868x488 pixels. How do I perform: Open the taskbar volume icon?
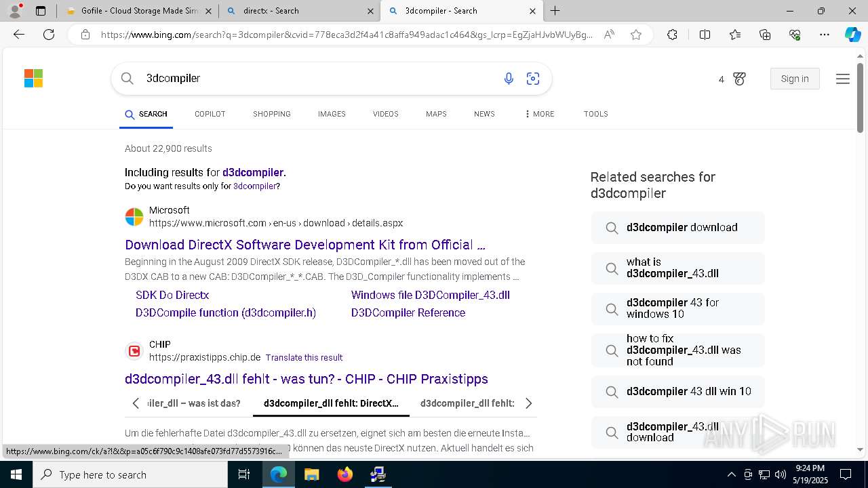781,474
